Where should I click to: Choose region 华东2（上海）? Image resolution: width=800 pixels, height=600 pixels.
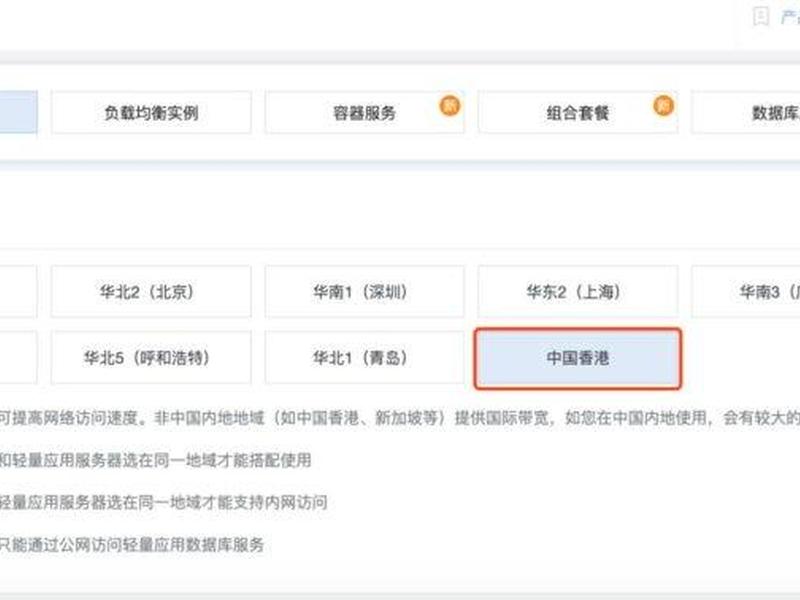pyautogui.click(x=578, y=292)
